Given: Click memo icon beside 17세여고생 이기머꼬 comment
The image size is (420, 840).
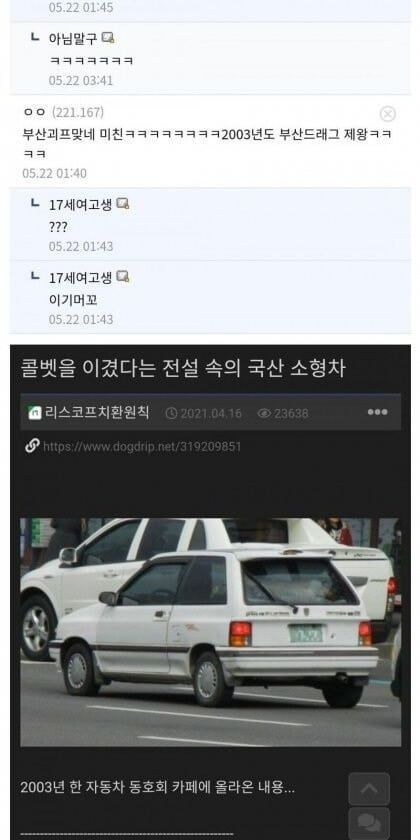Looking at the screenshot, I should pyautogui.click(x=123, y=277).
